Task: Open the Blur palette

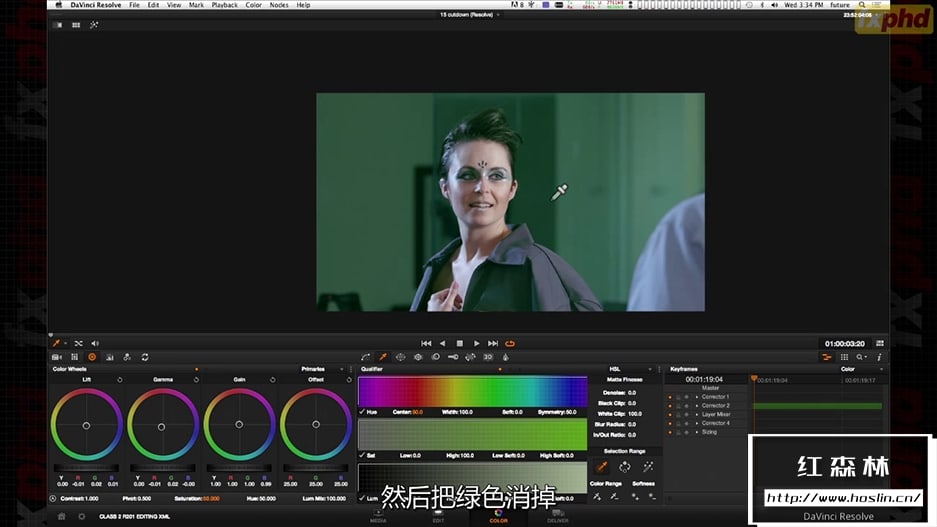Action: tap(436, 357)
